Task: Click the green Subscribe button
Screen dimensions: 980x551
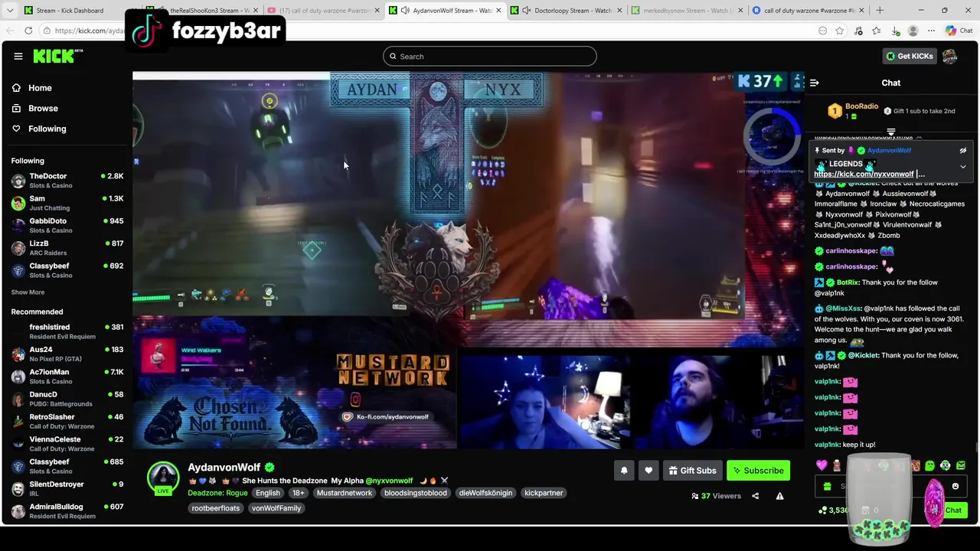Action: [x=758, y=471]
